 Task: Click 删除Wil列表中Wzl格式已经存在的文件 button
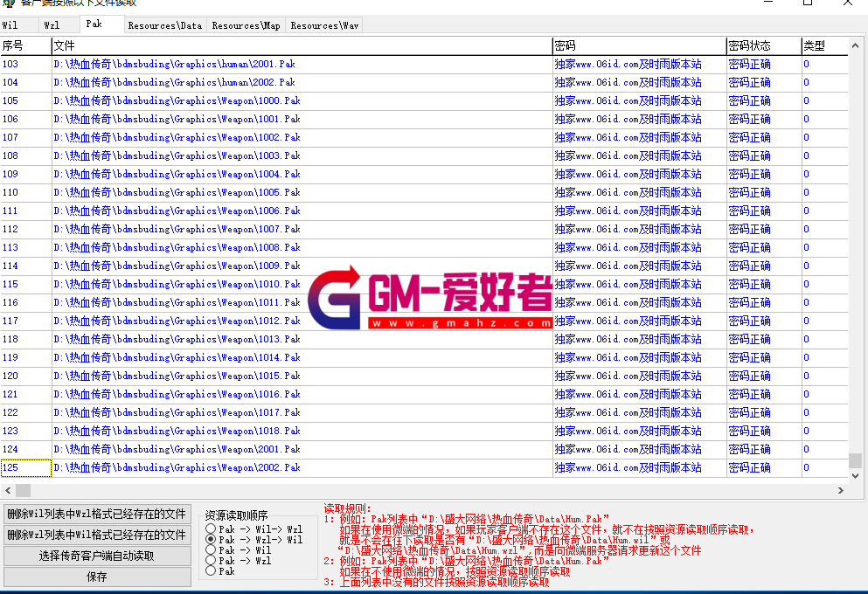click(x=97, y=514)
